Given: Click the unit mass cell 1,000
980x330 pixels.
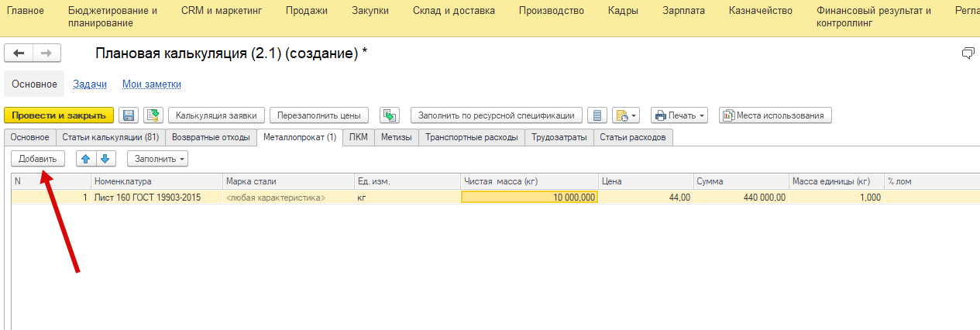Looking at the screenshot, I should pyautogui.click(x=837, y=198).
